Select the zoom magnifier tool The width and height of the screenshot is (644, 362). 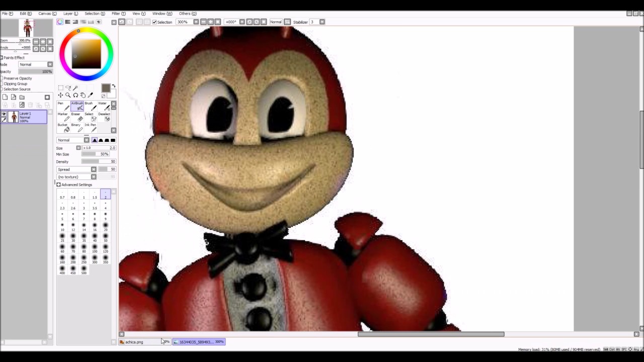(x=68, y=95)
